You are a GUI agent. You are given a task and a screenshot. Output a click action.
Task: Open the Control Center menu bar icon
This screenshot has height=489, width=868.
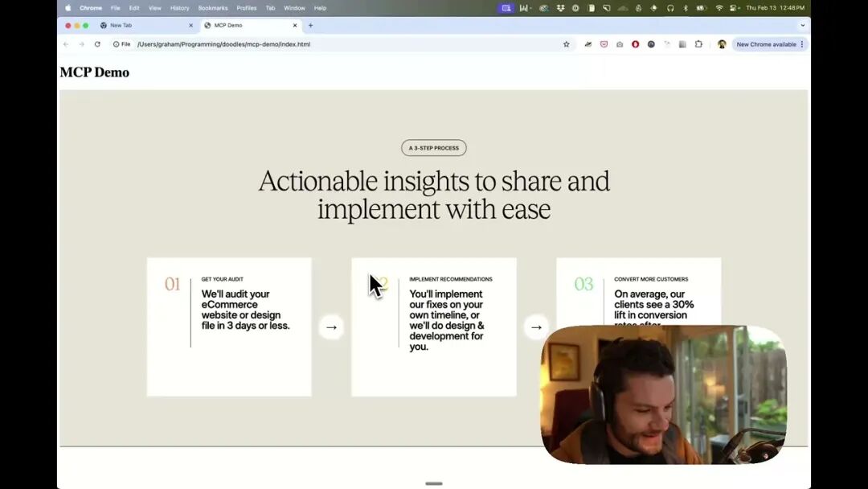point(735,8)
